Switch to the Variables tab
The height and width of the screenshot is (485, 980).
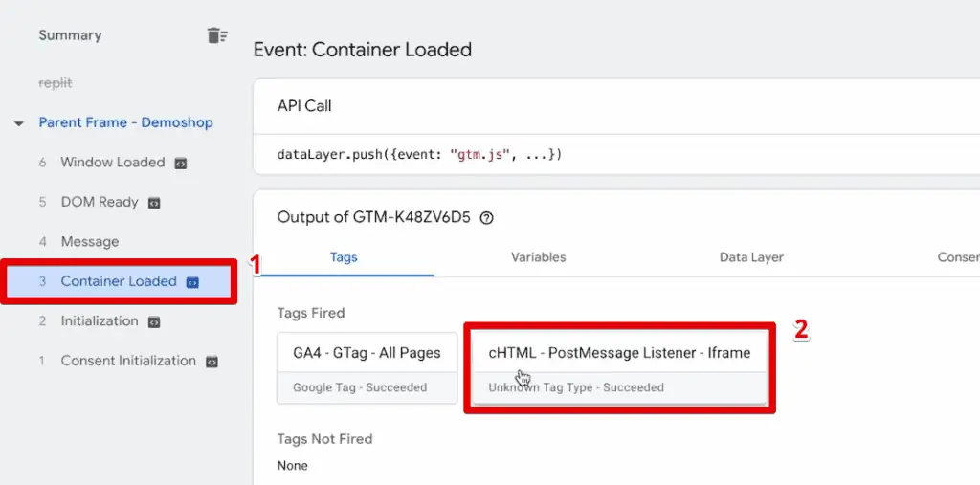pos(538,257)
